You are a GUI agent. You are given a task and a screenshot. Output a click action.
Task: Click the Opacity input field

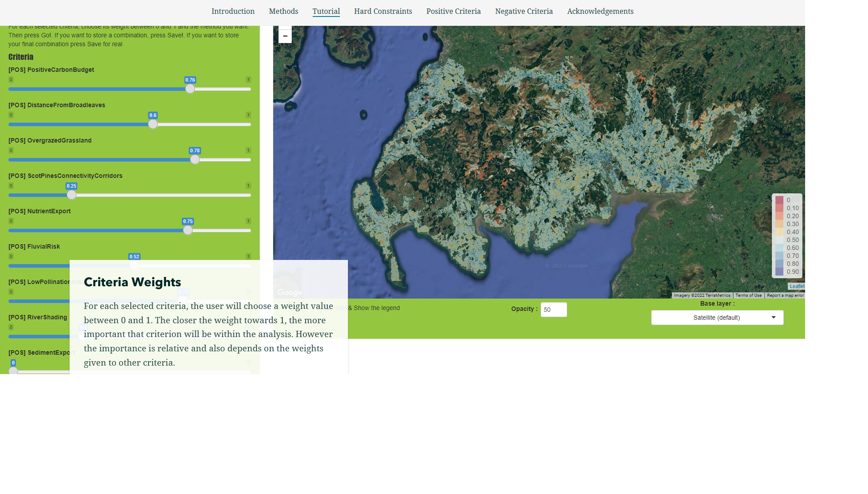click(554, 309)
